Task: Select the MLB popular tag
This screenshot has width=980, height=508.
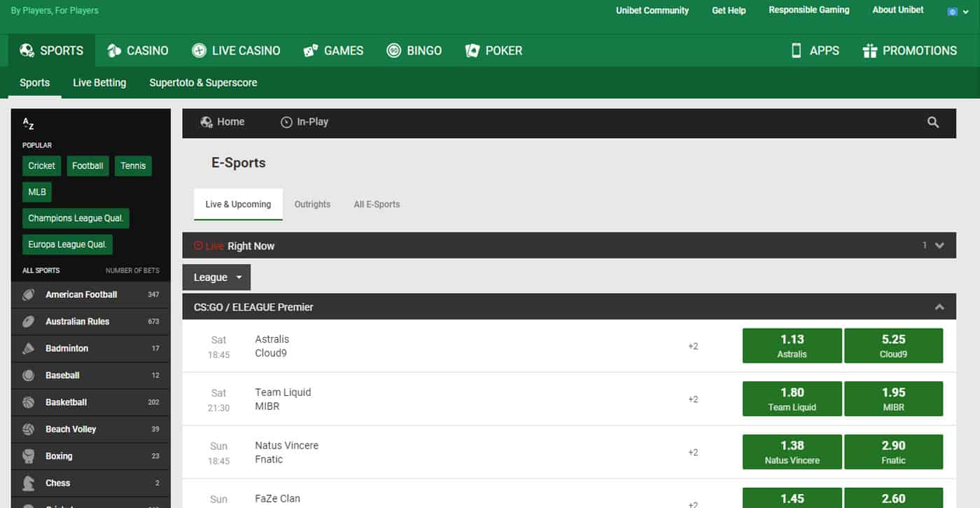Action: tap(37, 192)
